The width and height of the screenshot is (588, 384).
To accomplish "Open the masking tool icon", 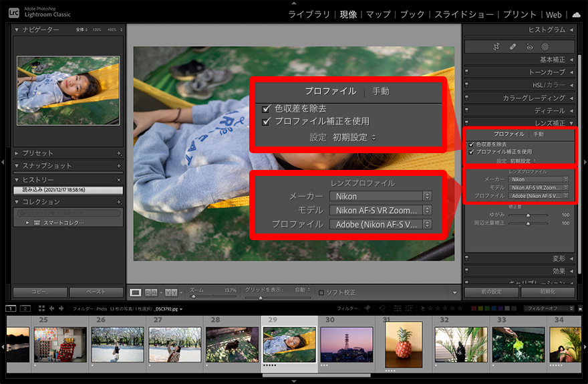I will (545, 47).
